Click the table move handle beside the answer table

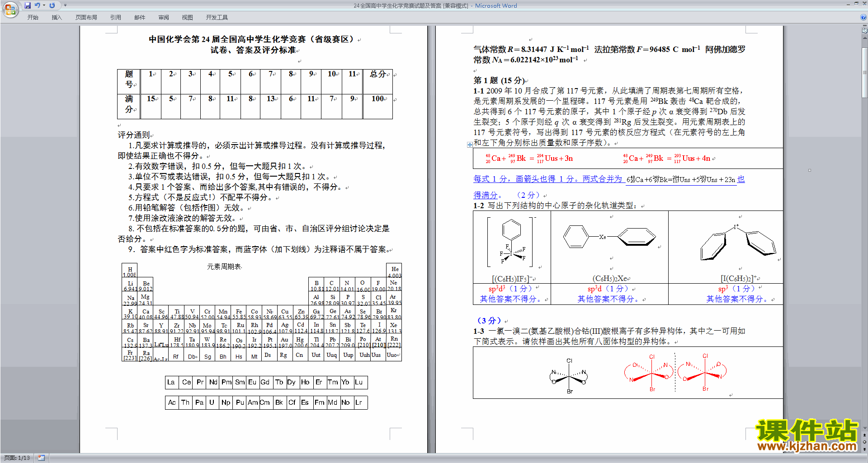pyautogui.click(x=470, y=145)
